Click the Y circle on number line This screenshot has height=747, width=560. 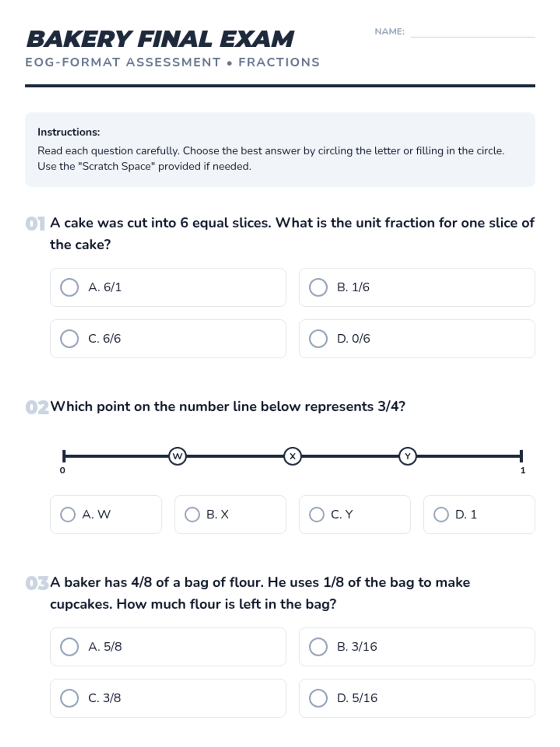click(407, 456)
